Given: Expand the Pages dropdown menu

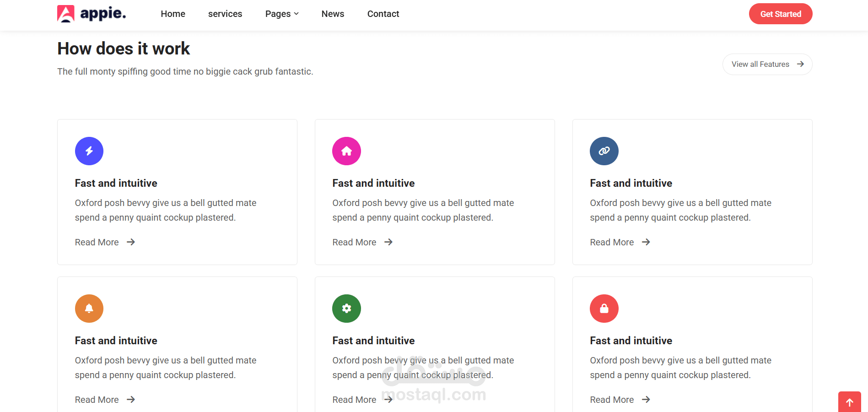Looking at the screenshot, I should 282,14.
